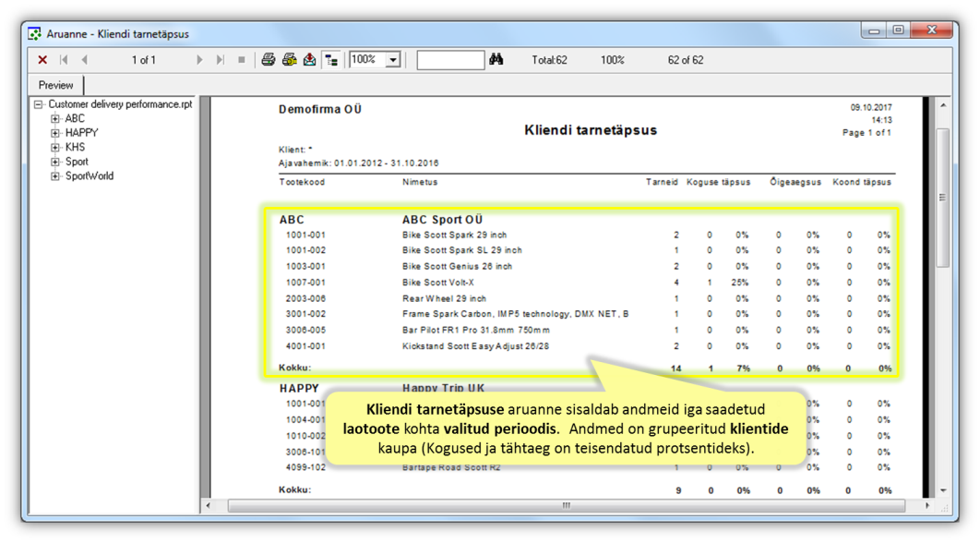Screen dimensions: 980x543
Task: Select the Sport group in the tree
Action: tap(77, 162)
